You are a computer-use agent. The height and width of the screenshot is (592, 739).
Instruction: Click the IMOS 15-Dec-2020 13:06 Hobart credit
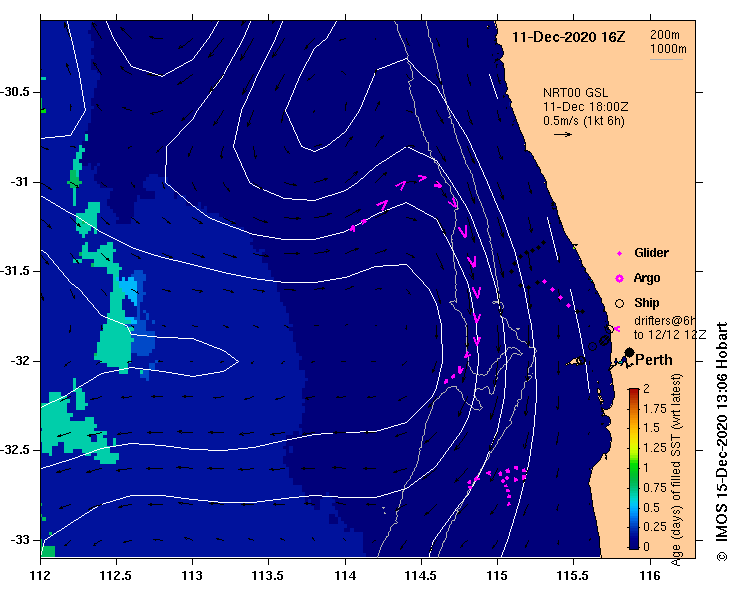pyautogui.click(x=722, y=442)
